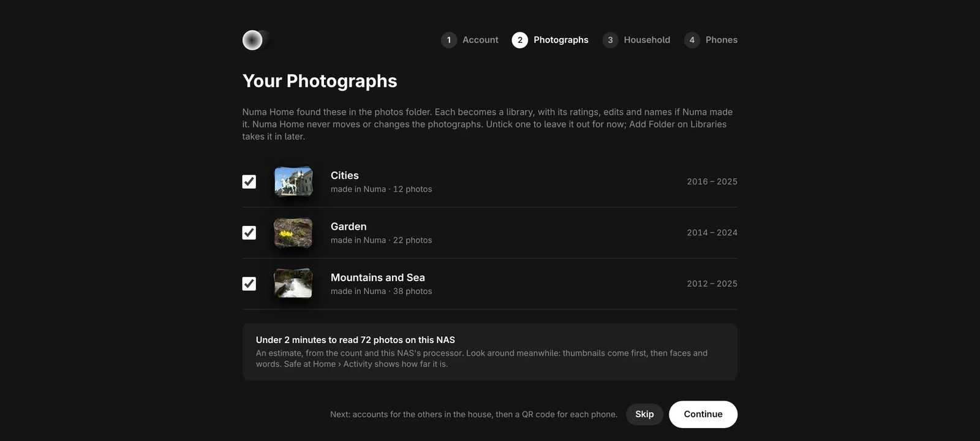Click the 2016 – 2025 date range

tap(712, 181)
